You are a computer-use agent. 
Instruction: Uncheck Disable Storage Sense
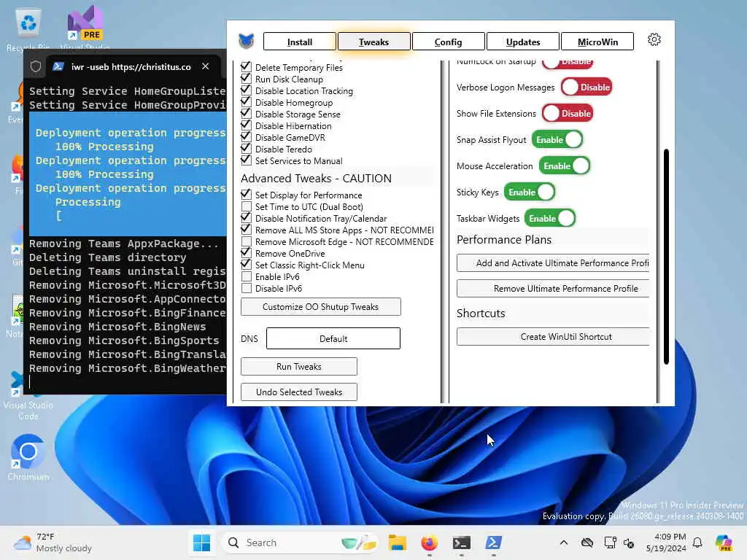pyautogui.click(x=246, y=113)
